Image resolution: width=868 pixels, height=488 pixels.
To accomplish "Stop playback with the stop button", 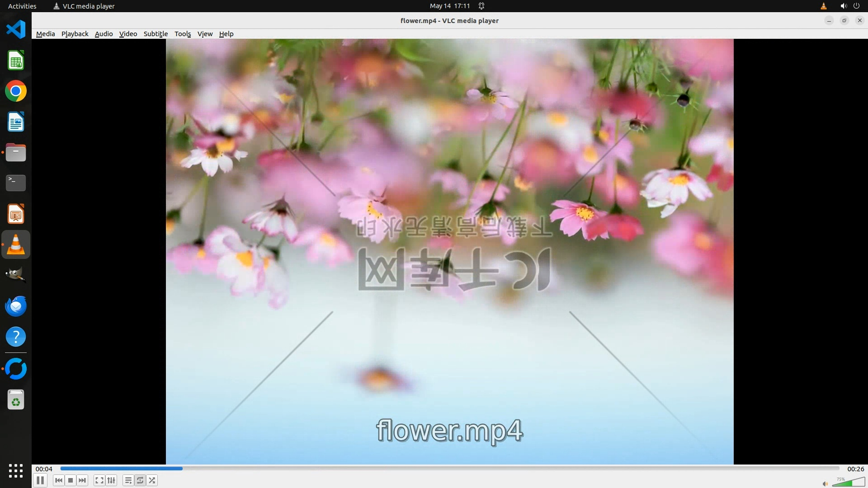I will [x=71, y=480].
